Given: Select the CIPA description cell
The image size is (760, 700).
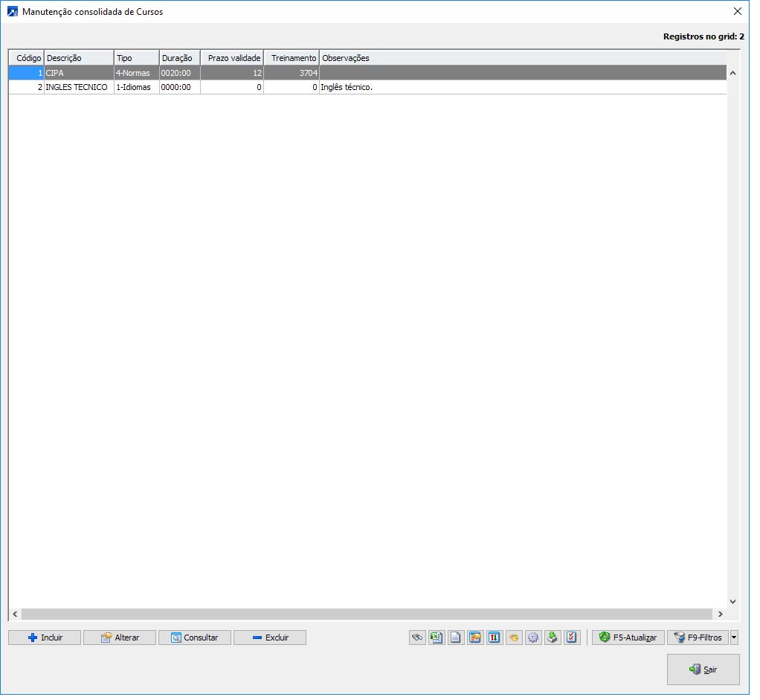Looking at the screenshot, I should [x=80, y=74].
